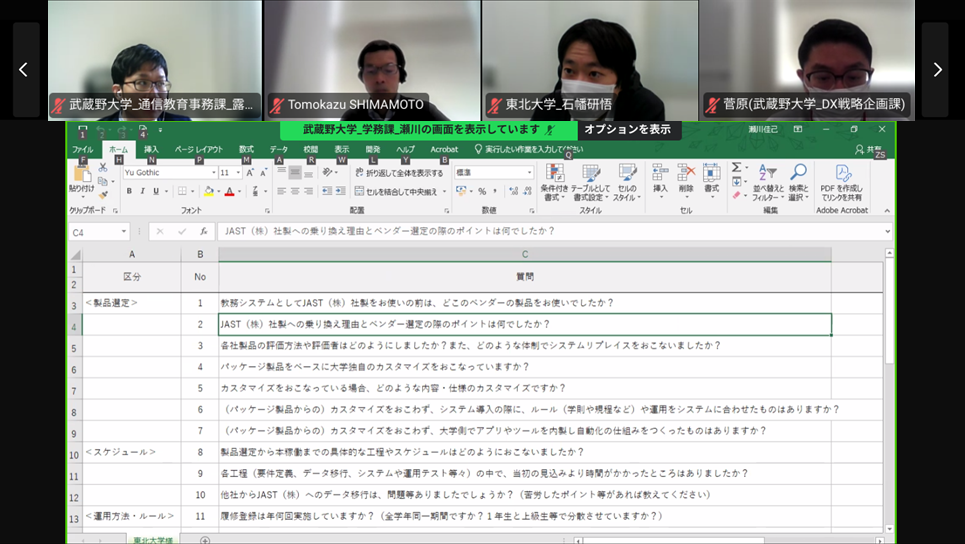Click the Font Color red A
This screenshot has width=965, height=544.
230,191
